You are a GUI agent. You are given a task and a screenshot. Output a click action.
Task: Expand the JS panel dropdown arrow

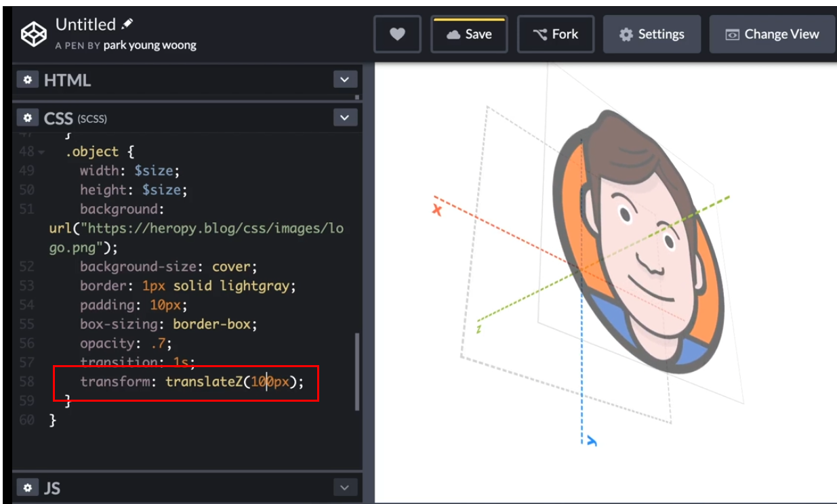coord(345,487)
